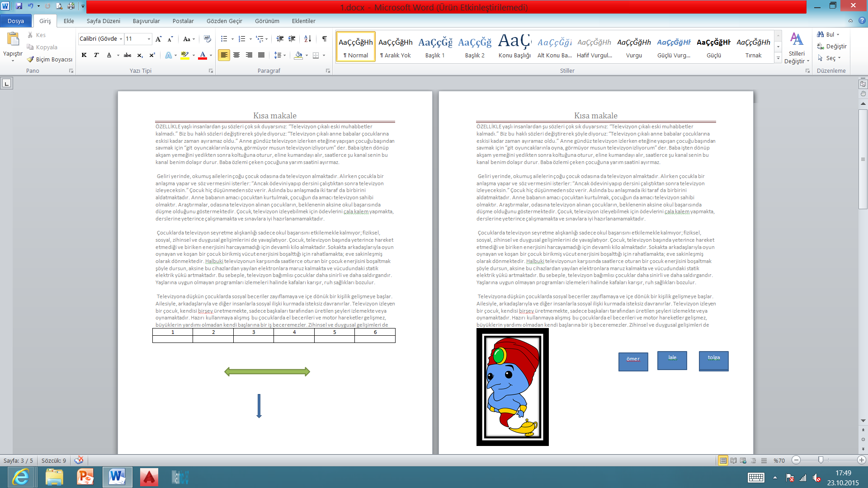Expand the Yazı Tipi font dialog launcher

pyautogui.click(x=211, y=71)
